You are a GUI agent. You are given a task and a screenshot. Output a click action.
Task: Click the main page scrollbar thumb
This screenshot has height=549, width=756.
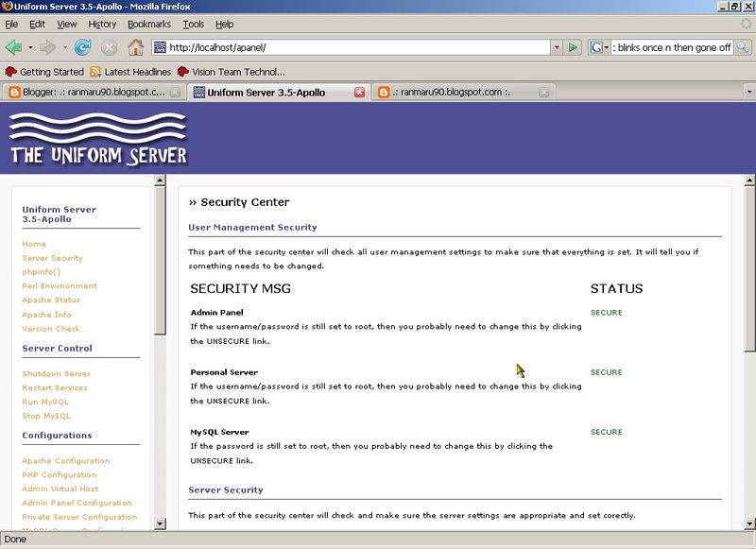[749, 269]
